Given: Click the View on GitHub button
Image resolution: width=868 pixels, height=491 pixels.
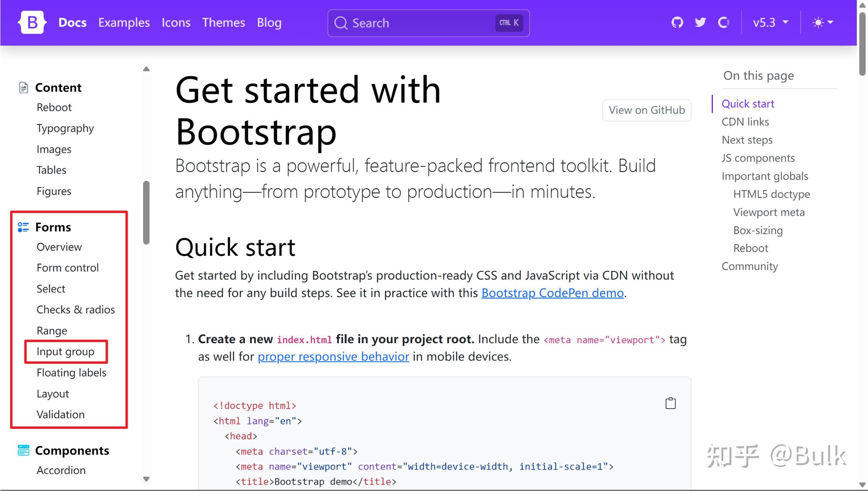Looking at the screenshot, I should tap(646, 110).
